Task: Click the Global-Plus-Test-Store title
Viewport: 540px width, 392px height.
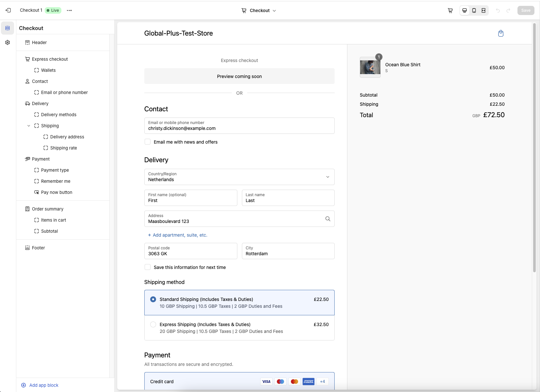Action: (x=179, y=33)
